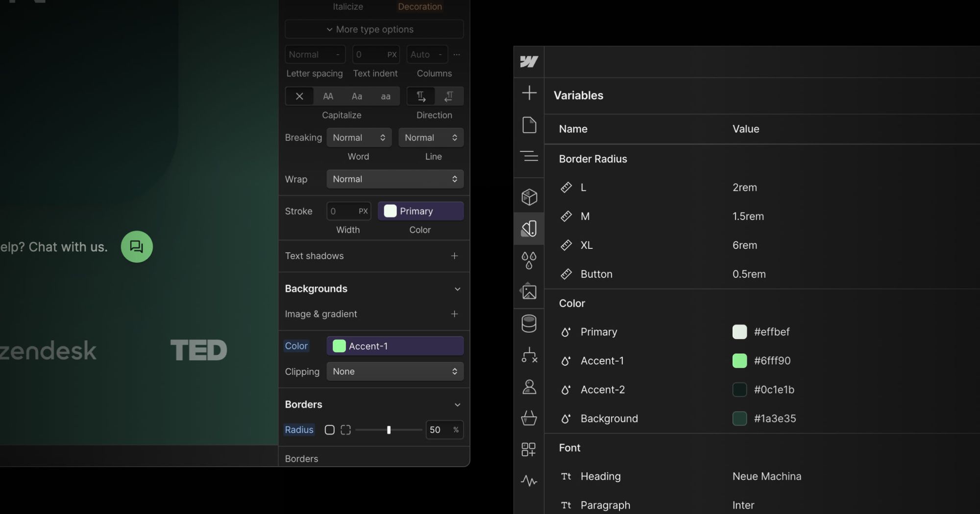This screenshot has height=514, width=980.
Task: Add an image & gradient background
Action: (454, 314)
